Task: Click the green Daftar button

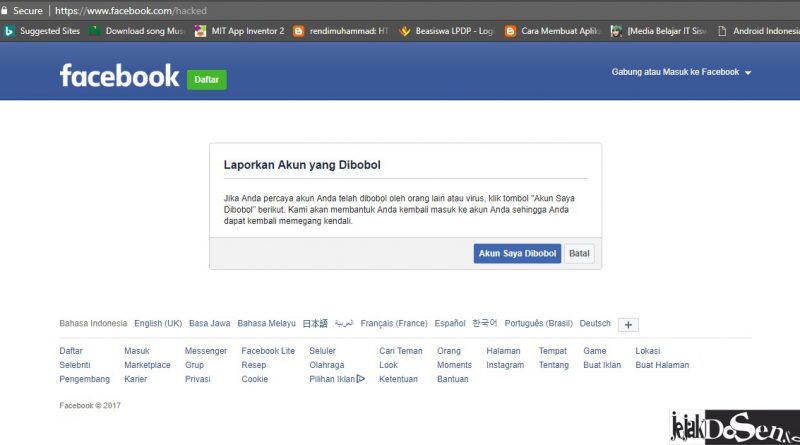Action: 207,80
